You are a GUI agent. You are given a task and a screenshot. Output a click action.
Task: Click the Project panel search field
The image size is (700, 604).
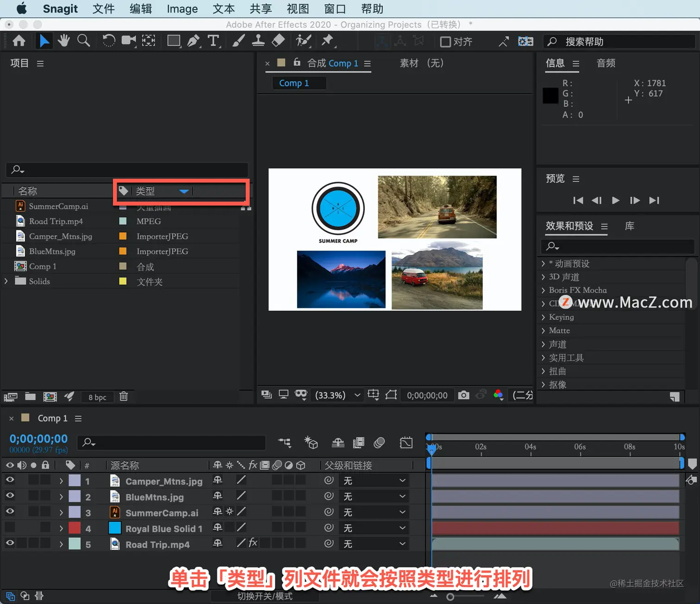(x=127, y=170)
